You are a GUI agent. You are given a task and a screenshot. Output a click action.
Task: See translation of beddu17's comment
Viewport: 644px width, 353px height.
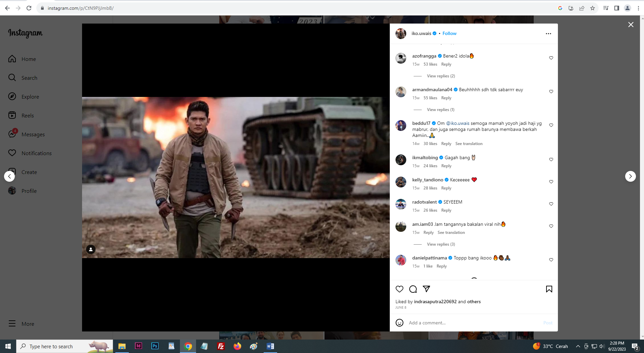(469, 144)
